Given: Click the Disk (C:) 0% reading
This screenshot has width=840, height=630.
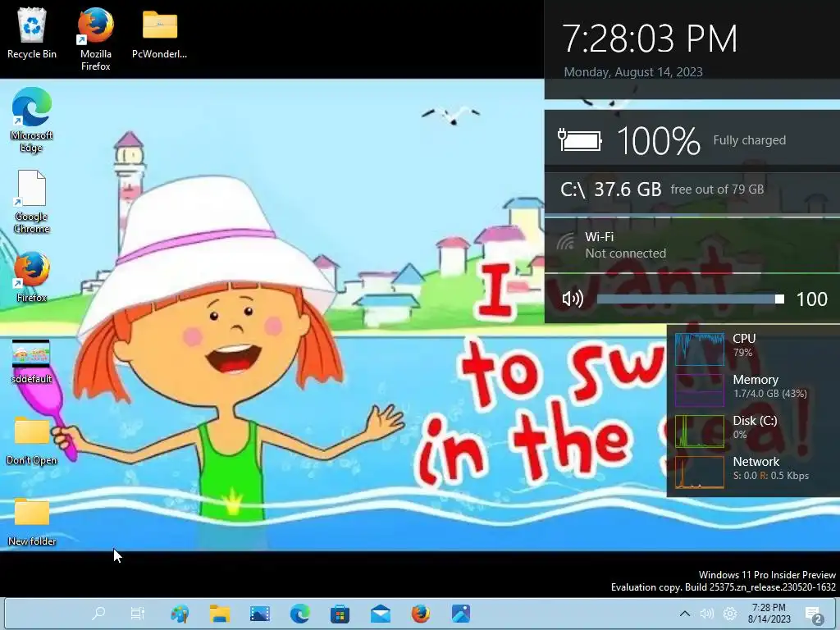Looking at the screenshot, I should coord(739,435).
